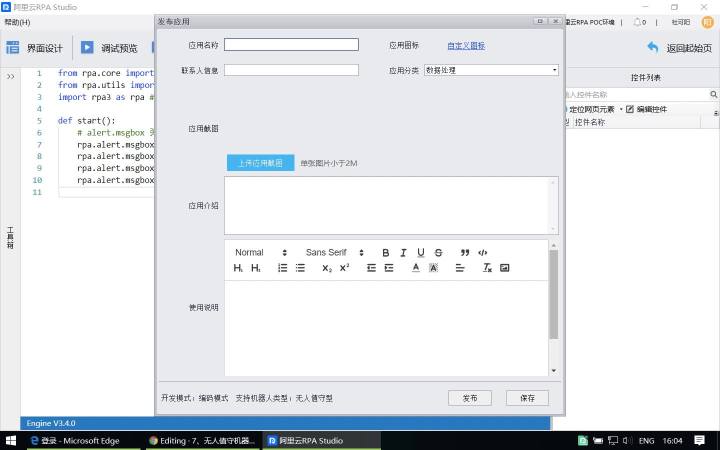Increase the text indent
Image resolution: width=720 pixels, height=450 pixels.
(x=389, y=268)
